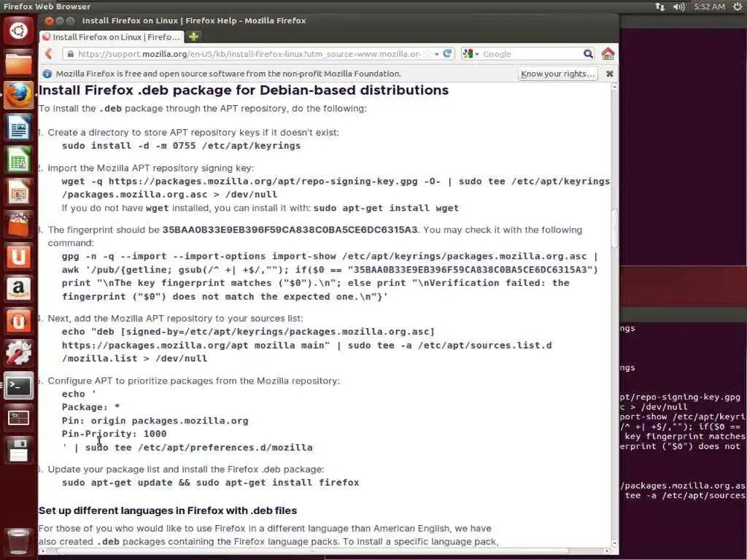This screenshot has width=747, height=560.
Task: Dismiss the Mozilla notification bar
Action: pyautogui.click(x=609, y=74)
